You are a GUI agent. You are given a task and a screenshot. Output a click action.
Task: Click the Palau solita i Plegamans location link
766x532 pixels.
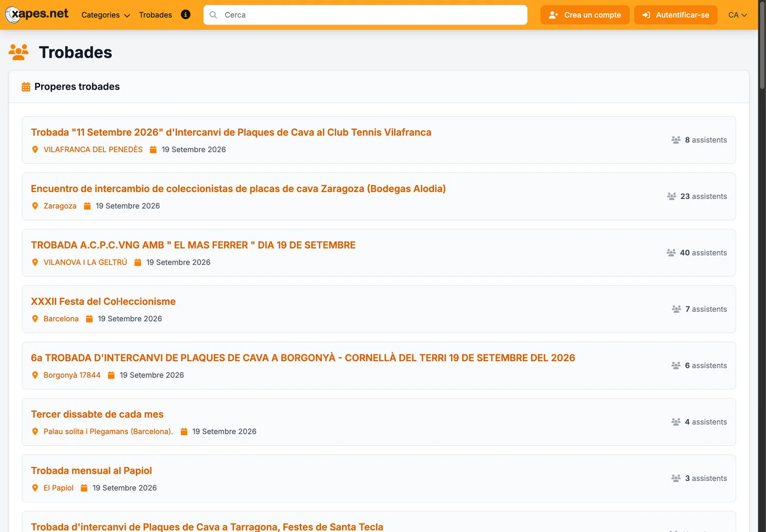pyautogui.click(x=109, y=431)
